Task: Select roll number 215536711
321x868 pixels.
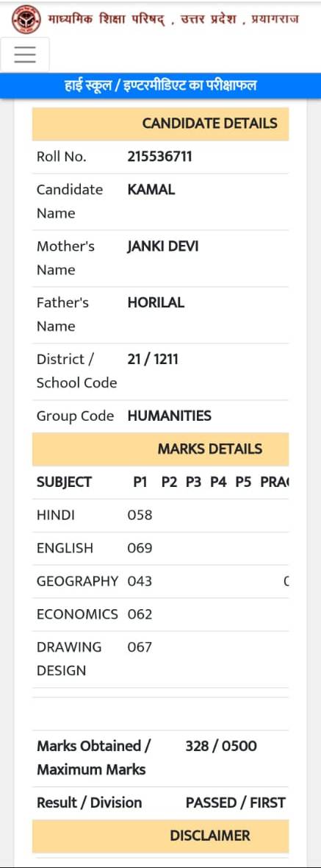Action: coord(159,157)
